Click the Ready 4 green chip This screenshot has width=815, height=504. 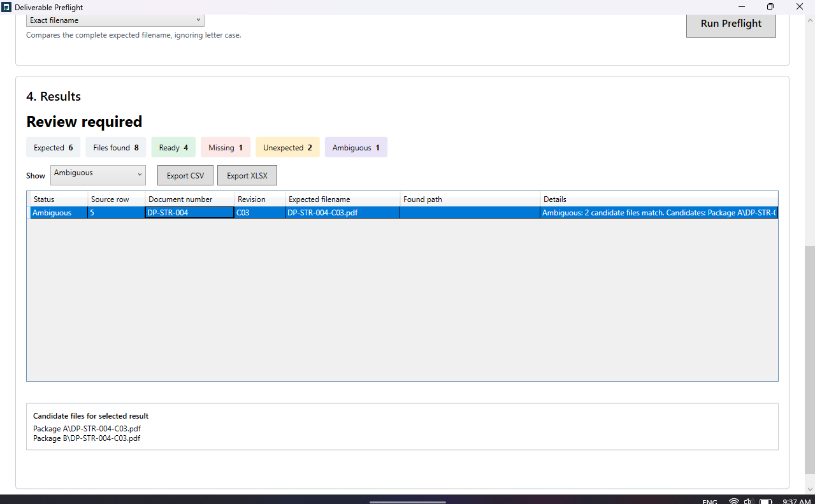(x=173, y=147)
